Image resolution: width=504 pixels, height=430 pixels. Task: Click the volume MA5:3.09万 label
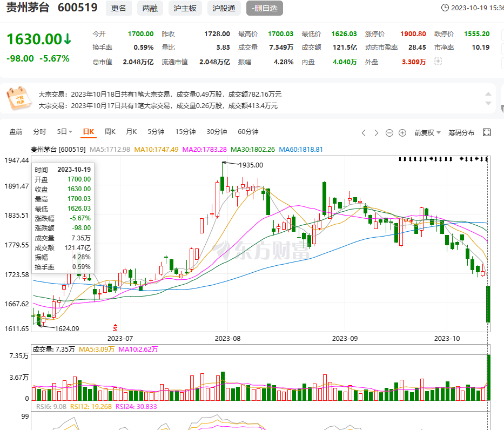tap(97, 350)
